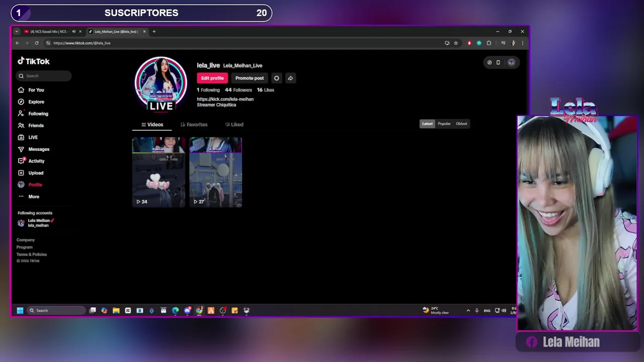Screen dimensions: 644x362
Task: Expand the Program footer section
Action: (24, 247)
